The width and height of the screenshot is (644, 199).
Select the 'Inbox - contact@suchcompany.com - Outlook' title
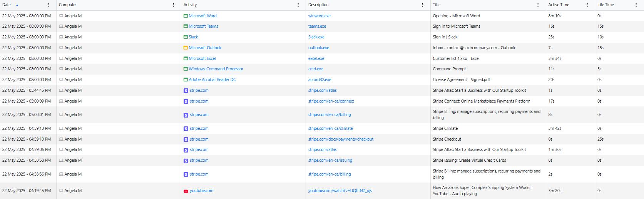(474, 48)
